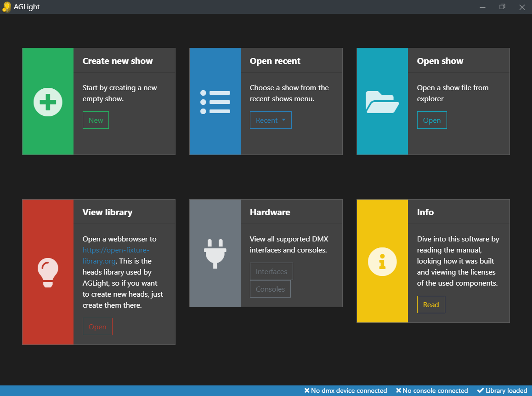Click 'View all supported DMX interfaces and consoles.' text
Image resolution: width=532 pixels, height=396 pixels.
(289, 245)
